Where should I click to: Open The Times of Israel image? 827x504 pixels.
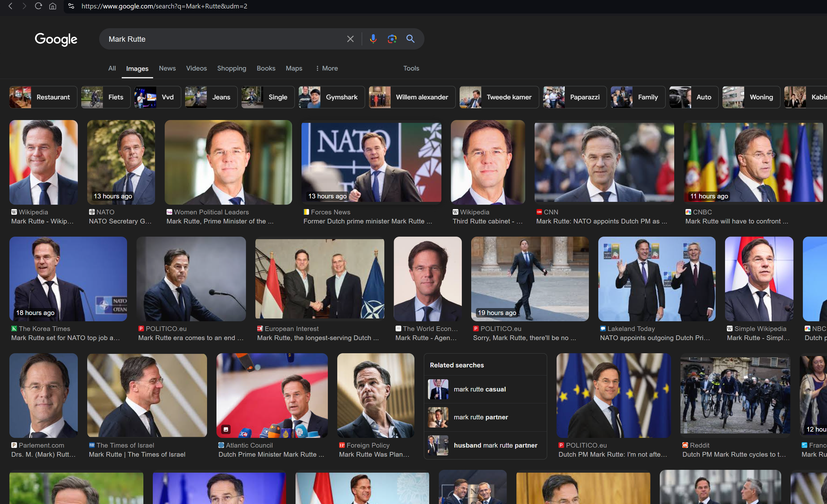tap(147, 395)
